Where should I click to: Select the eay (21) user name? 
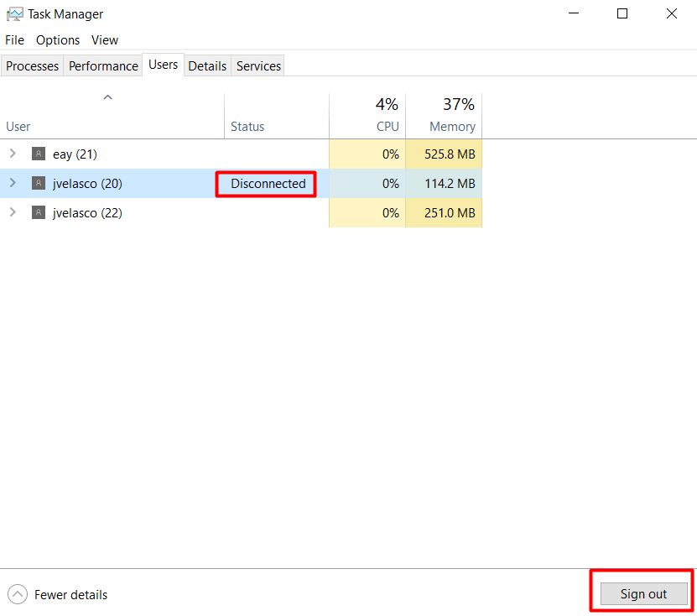click(x=75, y=154)
